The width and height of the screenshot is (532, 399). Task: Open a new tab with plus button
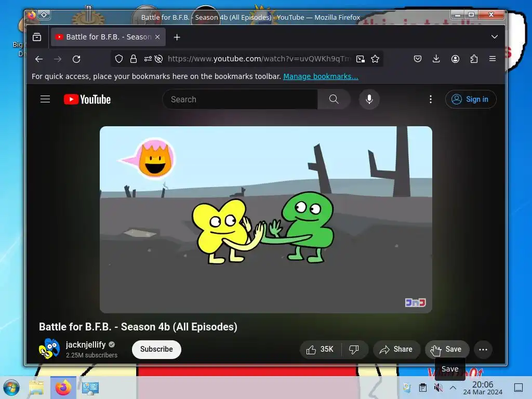click(x=177, y=37)
